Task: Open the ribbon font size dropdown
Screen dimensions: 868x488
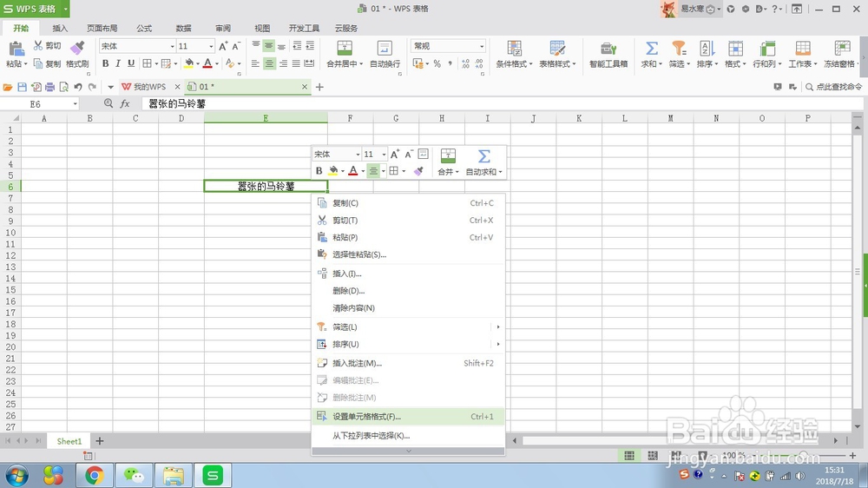Action: tap(211, 46)
